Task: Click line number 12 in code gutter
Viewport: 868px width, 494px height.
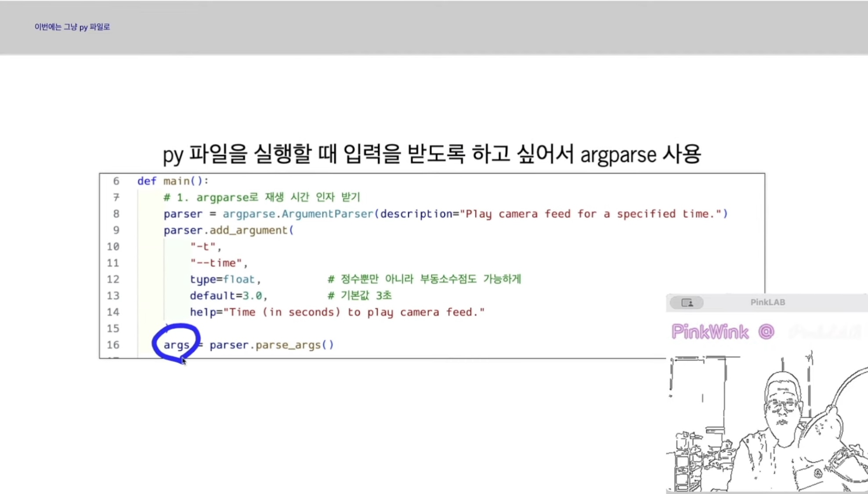Action: click(x=113, y=279)
